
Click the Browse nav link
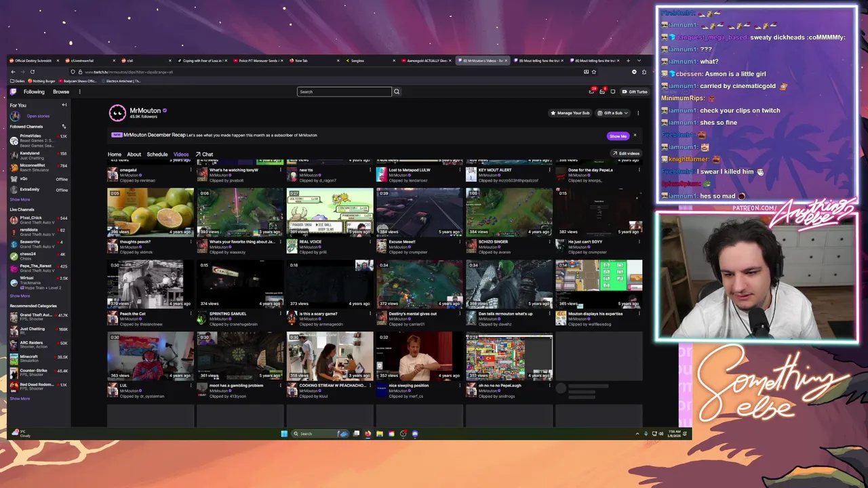pos(61,91)
